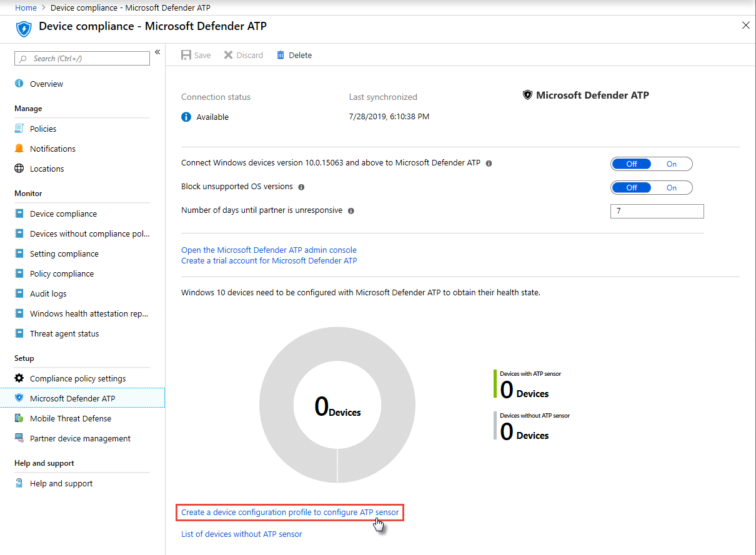Select Off for Block unsupported OS versions
The height and width of the screenshot is (555, 756).
(632, 187)
